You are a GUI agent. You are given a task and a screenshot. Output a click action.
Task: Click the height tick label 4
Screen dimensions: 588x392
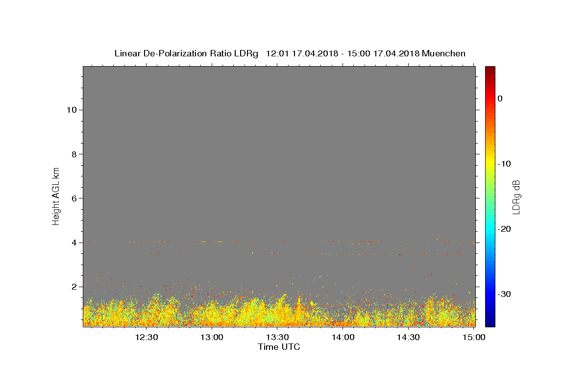pos(74,242)
